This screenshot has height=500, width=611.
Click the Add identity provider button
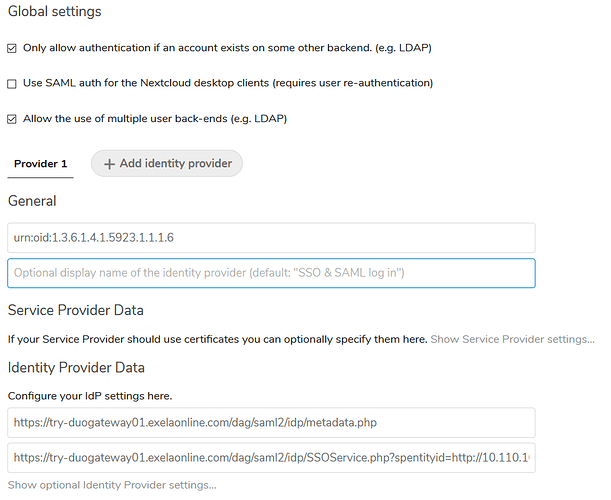167,164
